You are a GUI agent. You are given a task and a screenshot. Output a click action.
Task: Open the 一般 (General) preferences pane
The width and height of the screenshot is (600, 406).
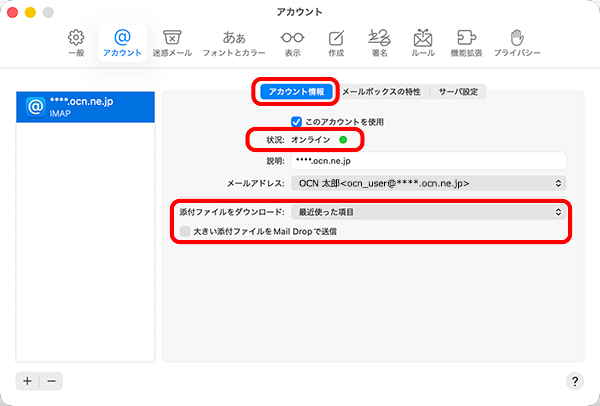tap(76, 42)
